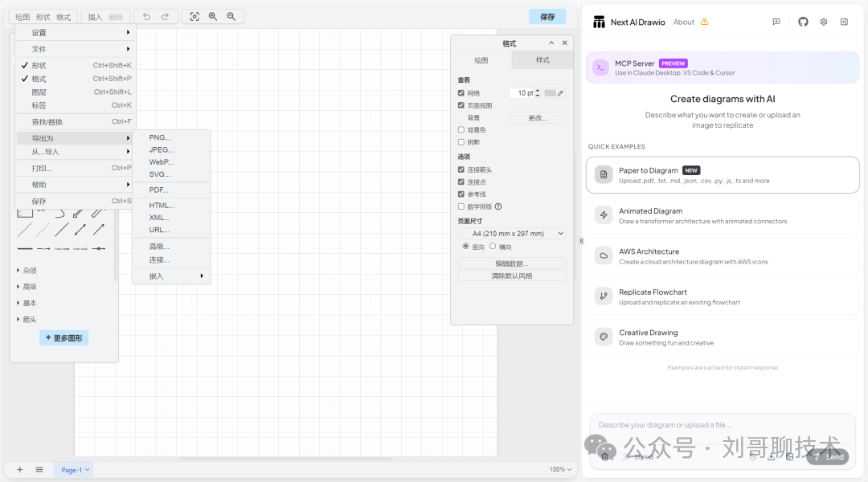Click the add page plus icon
Image resolution: width=868 pixels, height=482 pixels.
tap(20, 470)
